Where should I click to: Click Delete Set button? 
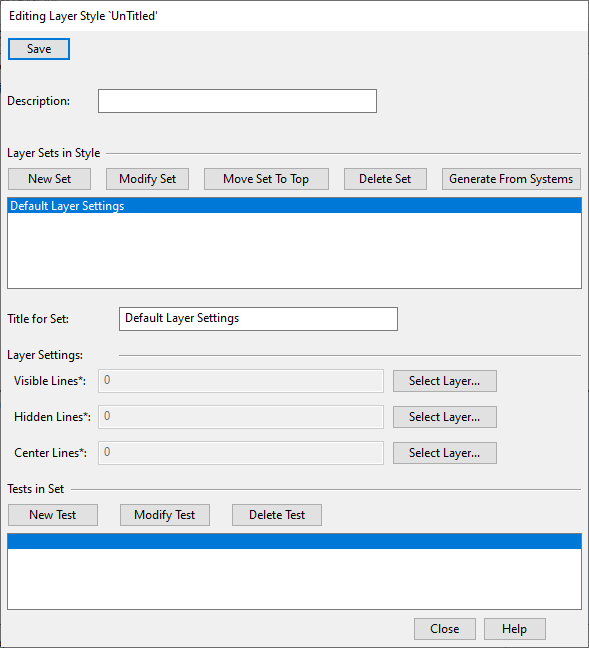[x=385, y=179]
